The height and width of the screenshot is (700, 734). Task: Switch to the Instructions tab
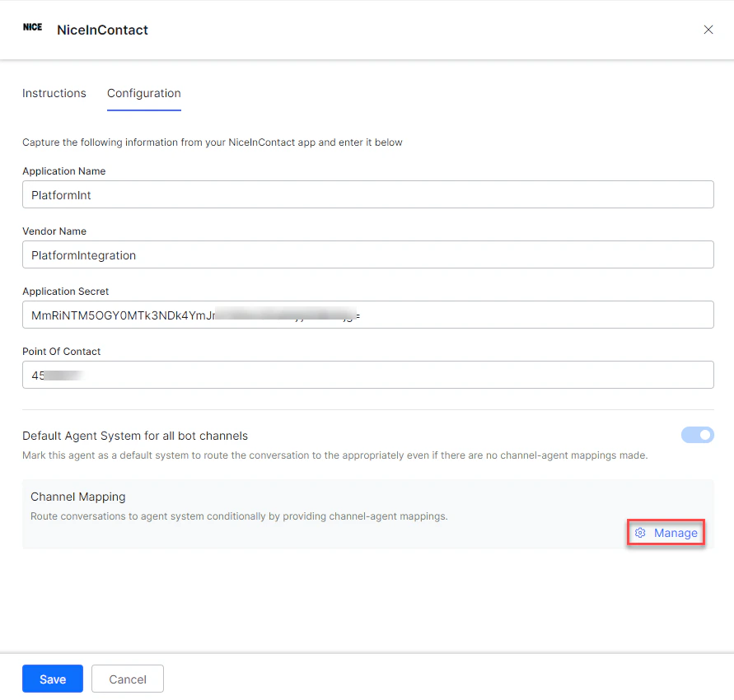(x=54, y=93)
